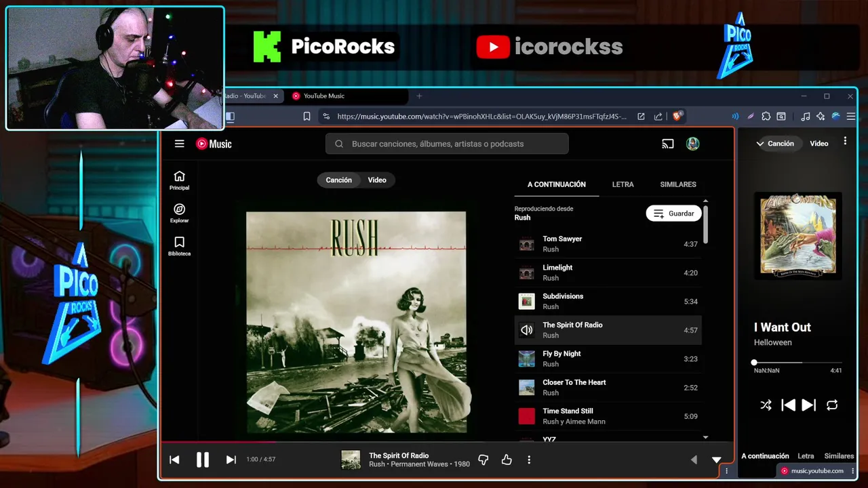
Task: Click previous track in mini player
Action: click(x=788, y=405)
